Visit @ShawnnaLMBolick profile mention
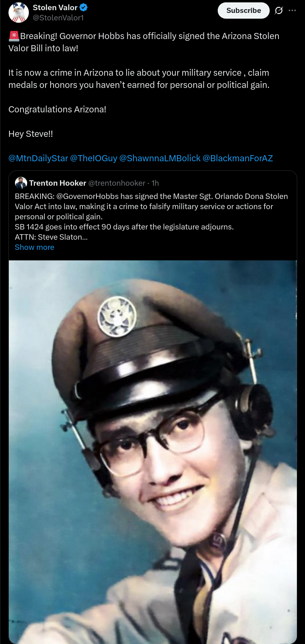Screen dimensions: 305x644 (160, 158)
